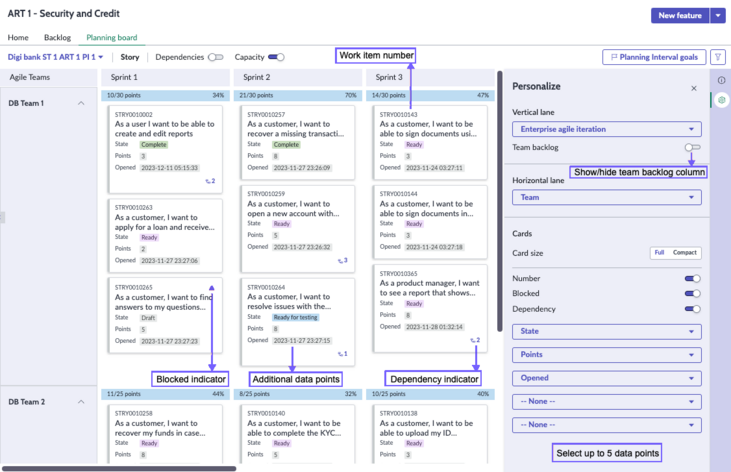Enable the Team backlog toggle
731x472 pixels.
[x=692, y=147]
